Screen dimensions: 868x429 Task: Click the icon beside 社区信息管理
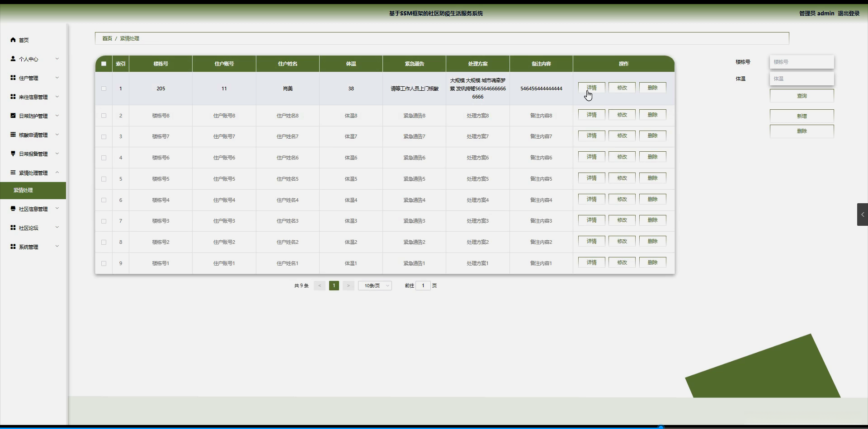[x=13, y=209]
